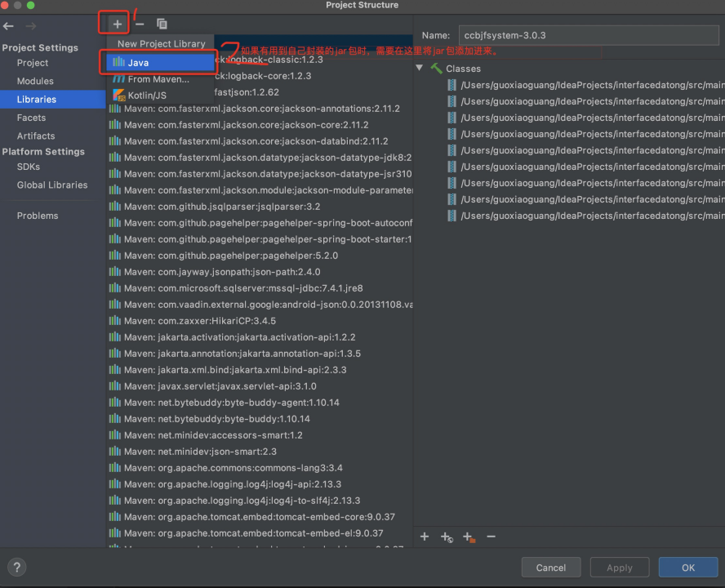
Task: Select Modules under Project Settings
Action: (x=34, y=80)
